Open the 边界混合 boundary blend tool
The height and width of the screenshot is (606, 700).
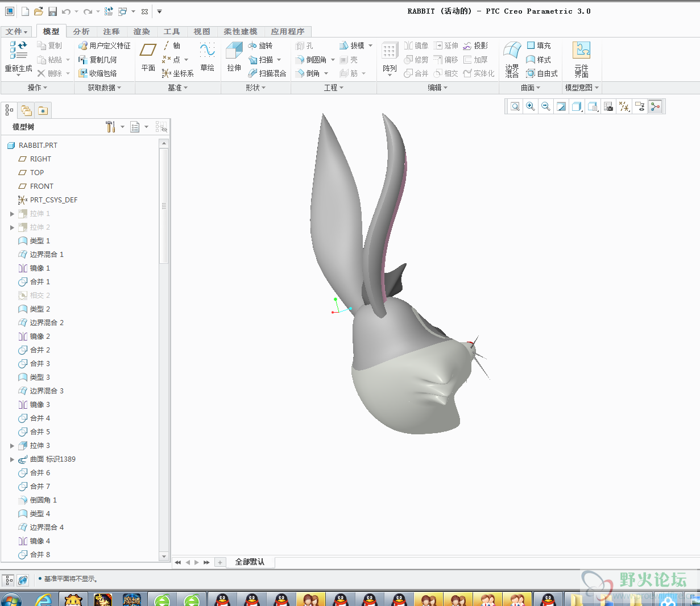click(512, 59)
